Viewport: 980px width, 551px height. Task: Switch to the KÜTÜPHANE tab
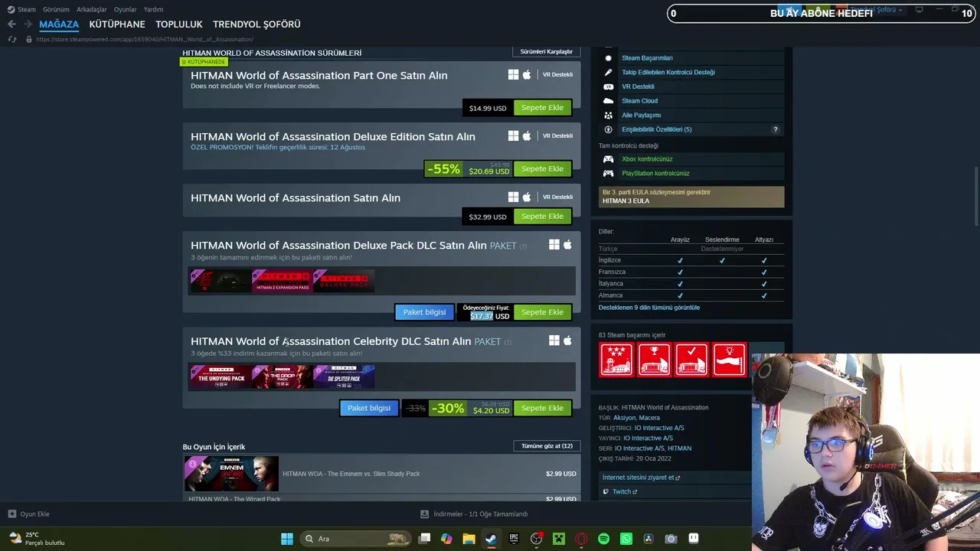(117, 24)
